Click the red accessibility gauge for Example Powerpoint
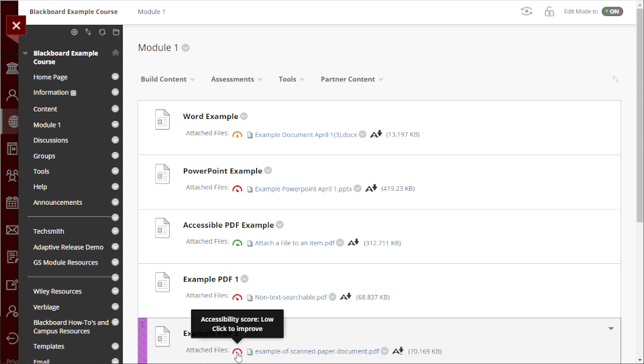 (237, 189)
